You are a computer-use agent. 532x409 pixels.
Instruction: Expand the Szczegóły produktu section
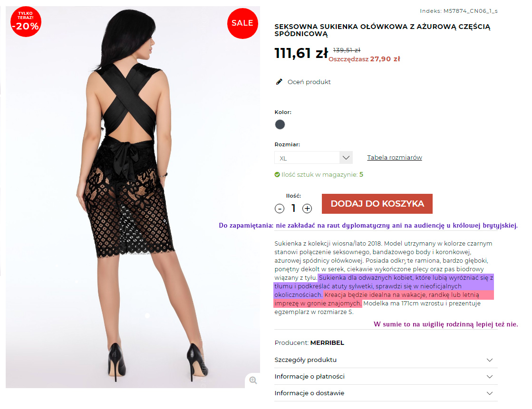tap(386, 360)
